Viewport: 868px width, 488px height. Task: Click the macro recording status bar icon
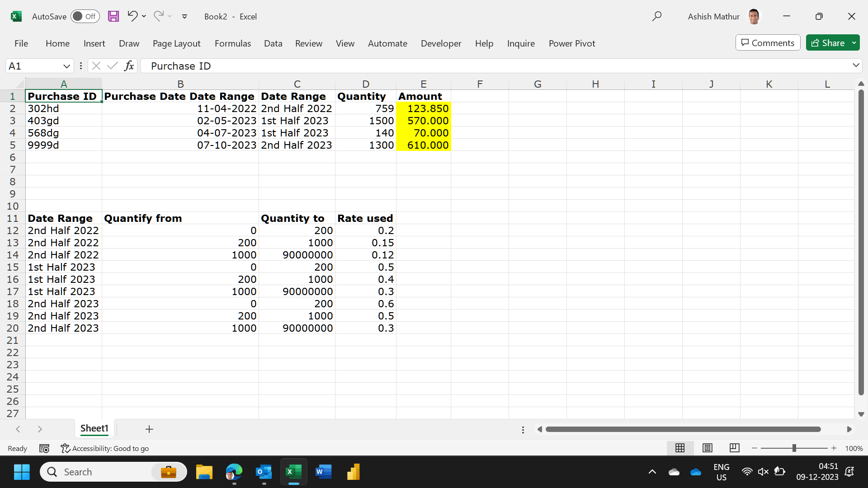[44, 448]
